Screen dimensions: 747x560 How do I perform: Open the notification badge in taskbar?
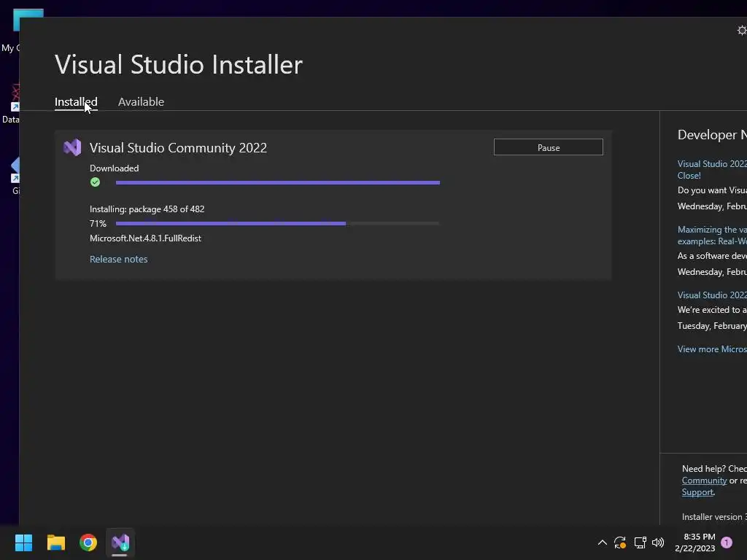[x=727, y=542]
